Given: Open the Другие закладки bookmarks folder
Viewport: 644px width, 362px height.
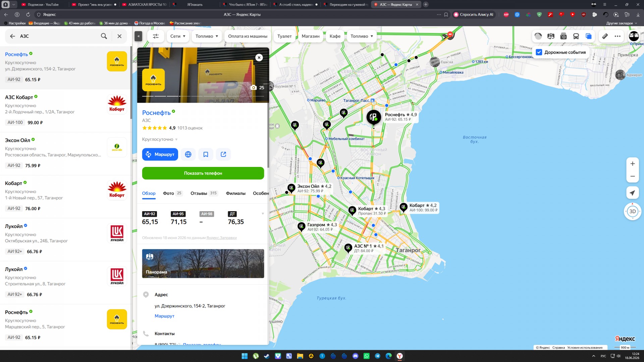Looking at the screenshot, I should click(621, 23).
